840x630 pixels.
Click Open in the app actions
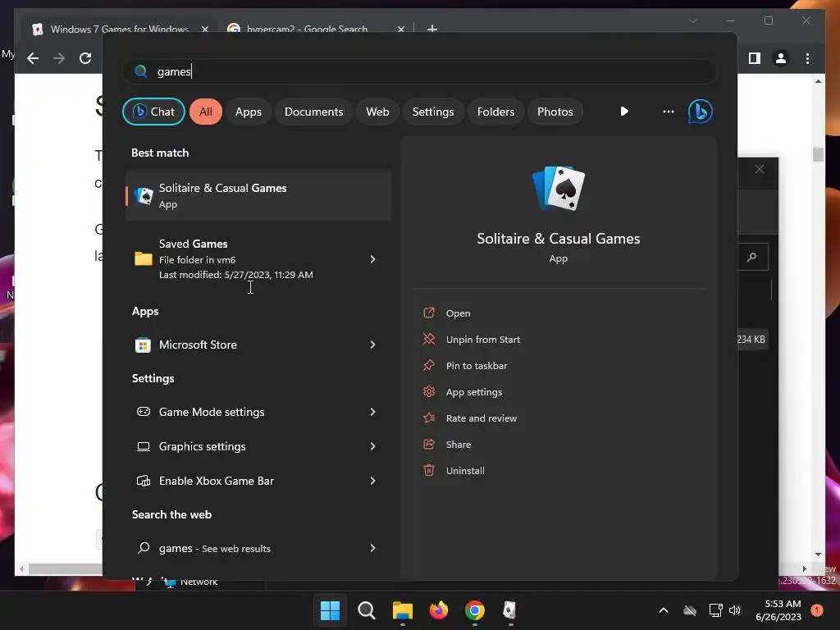click(458, 313)
